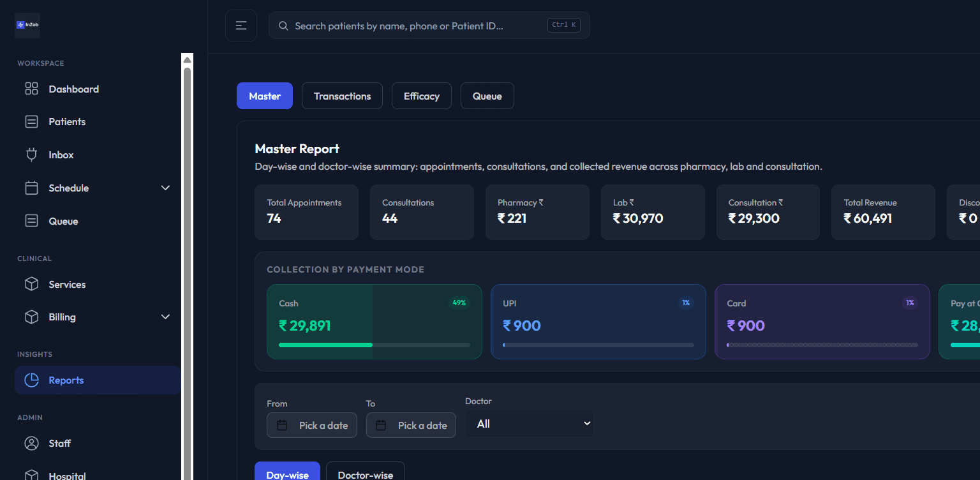Click the calendar icon in From field

282,425
